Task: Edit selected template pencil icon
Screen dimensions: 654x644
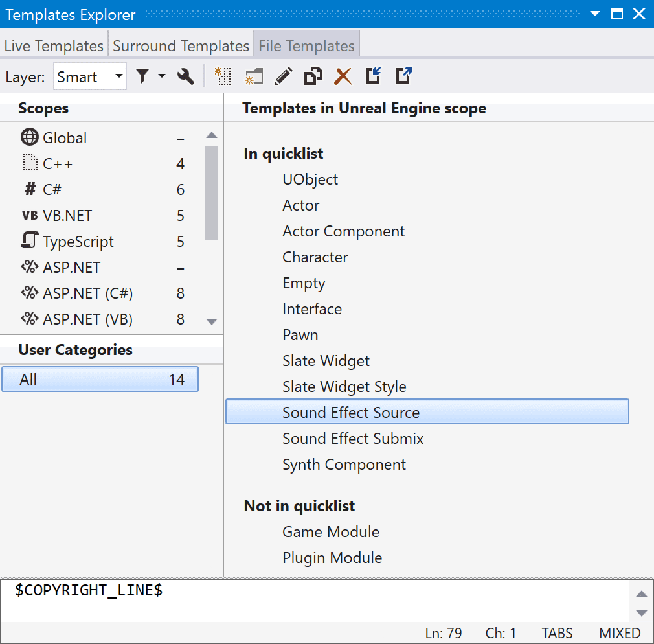Action: pos(284,76)
